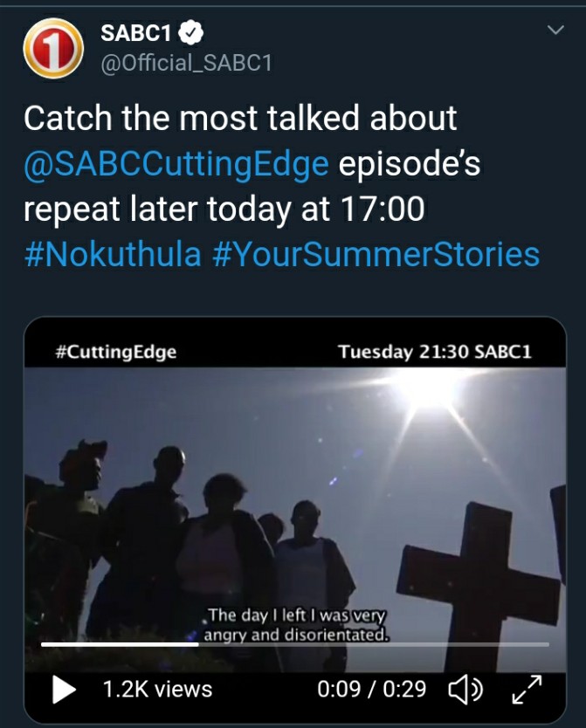Click the subtitle text in the video

[295, 624]
